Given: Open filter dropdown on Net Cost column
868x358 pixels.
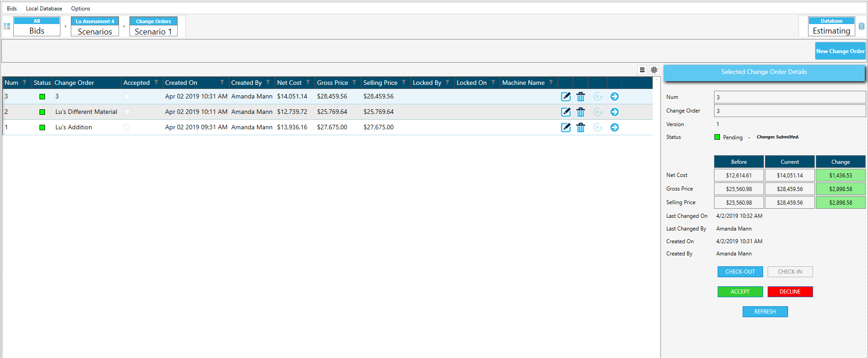Looking at the screenshot, I should click(308, 83).
